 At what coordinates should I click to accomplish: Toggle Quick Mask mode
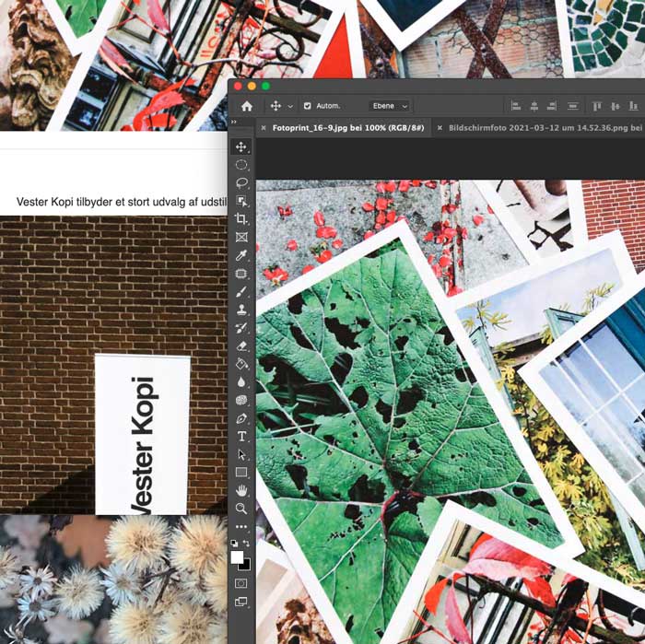tap(241, 583)
